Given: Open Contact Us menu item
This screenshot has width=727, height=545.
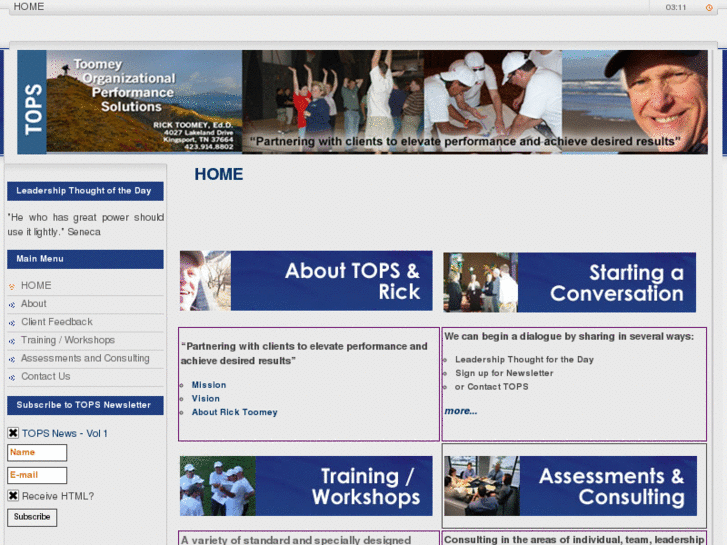Looking at the screenshot, I should click(45, 376).
